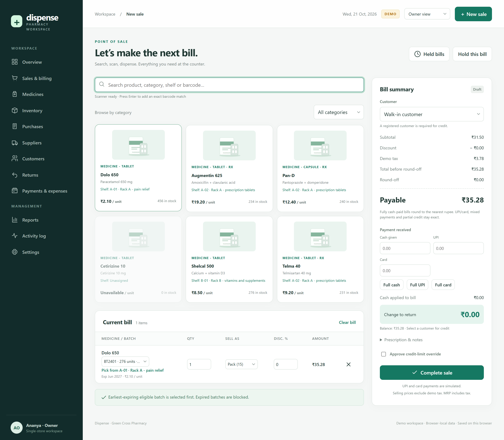The width and height of the screenshot is (504, 440).
Task: Click the Customers people icon
Action: coord(15,159)
